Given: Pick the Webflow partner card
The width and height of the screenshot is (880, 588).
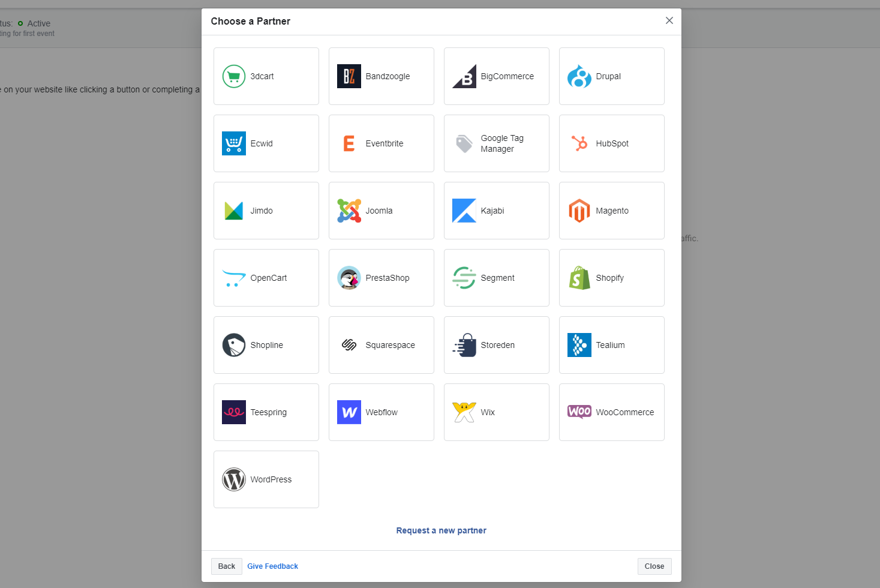Looking at the screenshot, I should (x=381, y=412).
